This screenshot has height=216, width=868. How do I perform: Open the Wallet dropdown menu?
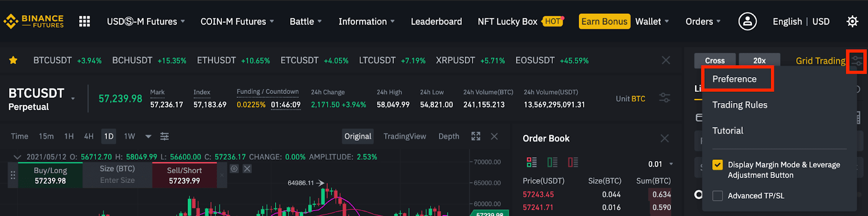pos(652,22)
